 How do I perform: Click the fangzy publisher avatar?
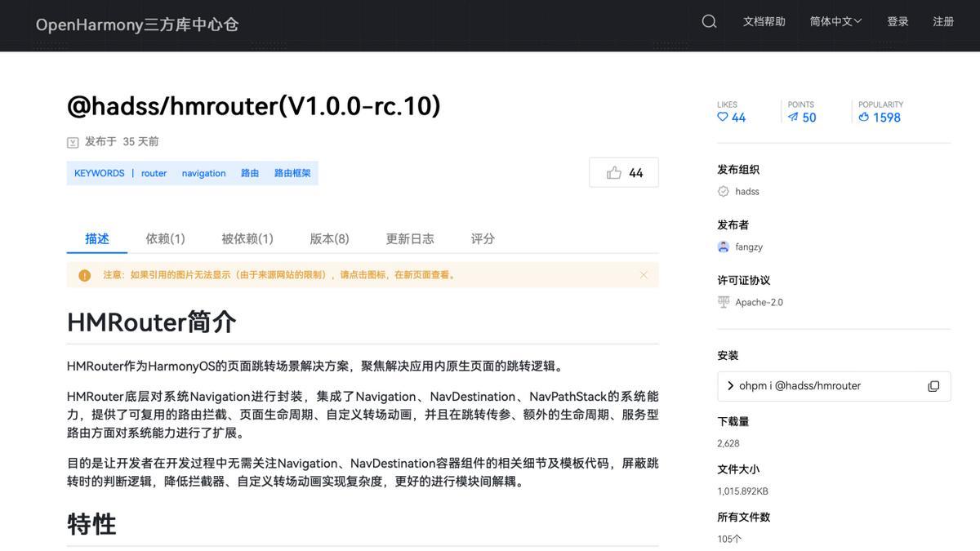click(x=723, y=247)
